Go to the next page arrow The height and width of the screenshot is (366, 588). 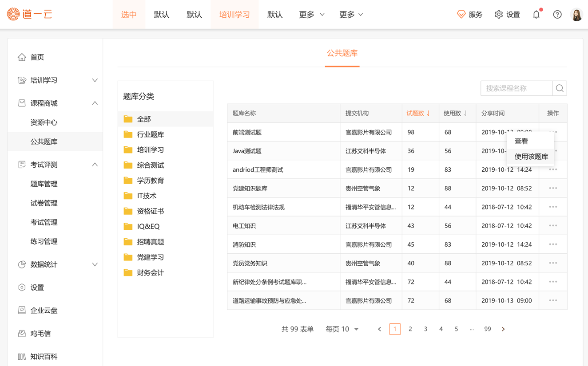(x=503, y=329)
